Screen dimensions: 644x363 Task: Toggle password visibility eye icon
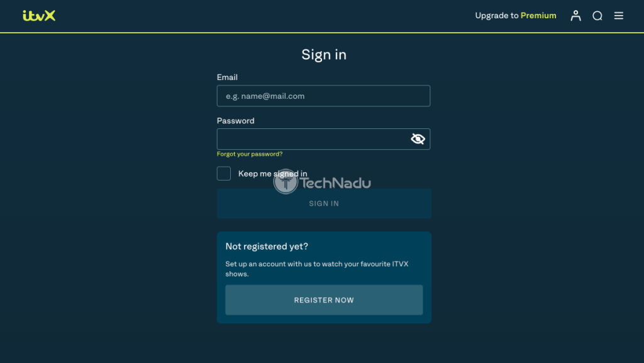[418, 139]
